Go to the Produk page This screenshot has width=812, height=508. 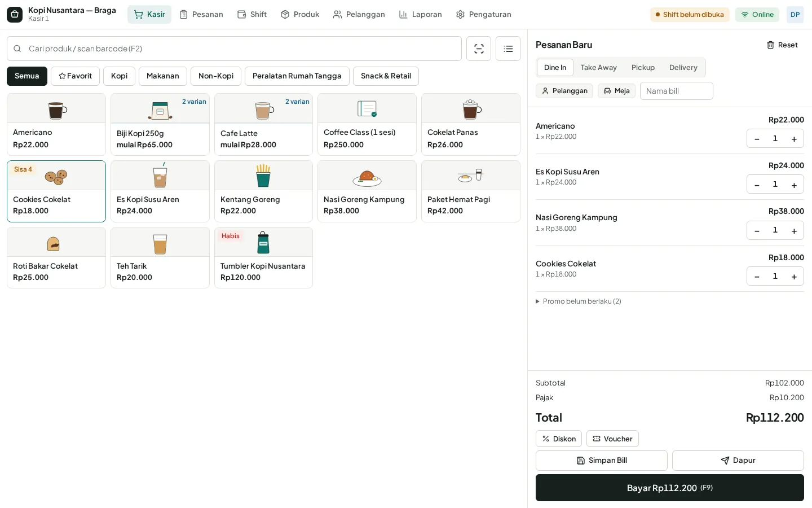(x=300, y=15)
